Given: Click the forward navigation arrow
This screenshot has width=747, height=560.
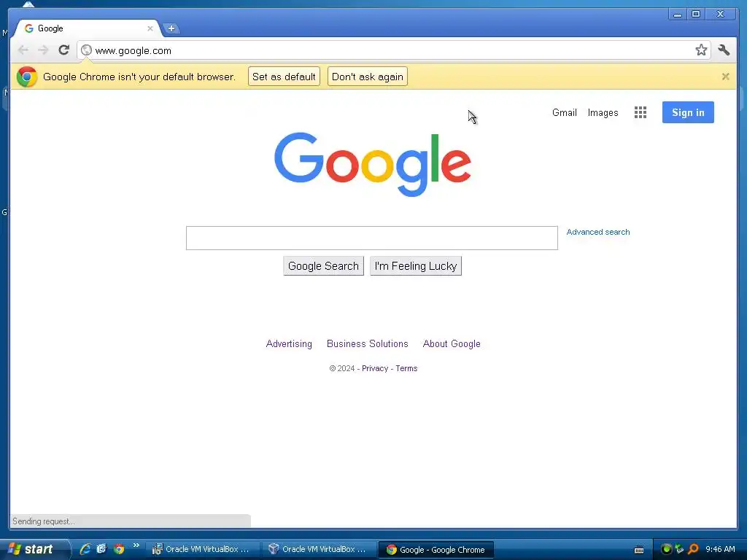Looking at the screenshot, I should coord(43,50).
